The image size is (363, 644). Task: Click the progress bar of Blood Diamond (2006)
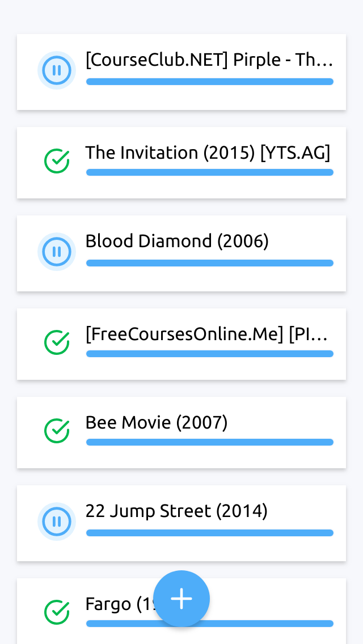pyautogui.click(x=210, y=263)
